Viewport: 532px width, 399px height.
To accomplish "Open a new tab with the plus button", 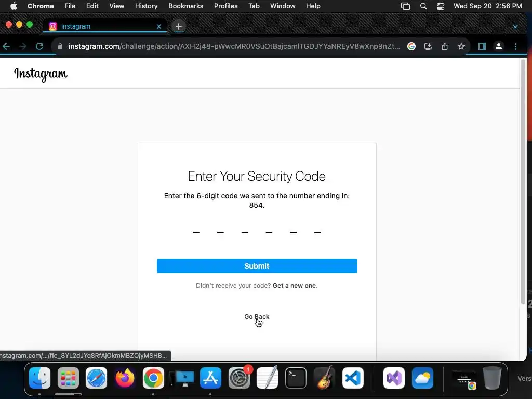I will click(179, 26).
